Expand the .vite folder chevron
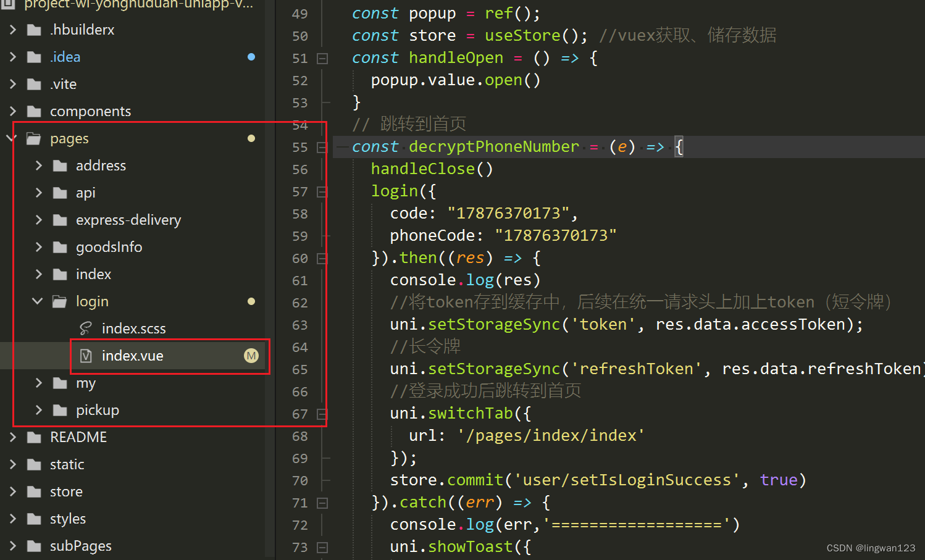Viewport: 925px width, 560px height. (12, 84)
